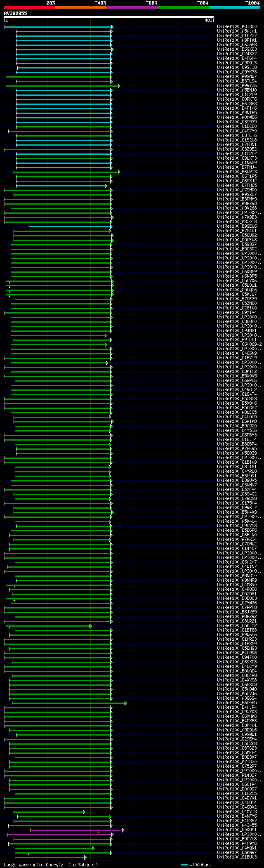Open hit UniRef100_A4S7Y0
264x868 pixels.
click(237, 131)
